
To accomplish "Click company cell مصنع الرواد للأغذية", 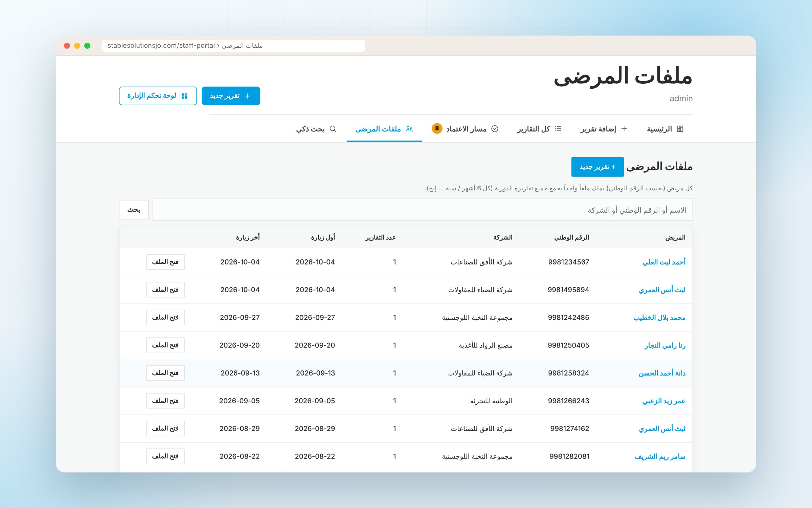I will 486,345.
